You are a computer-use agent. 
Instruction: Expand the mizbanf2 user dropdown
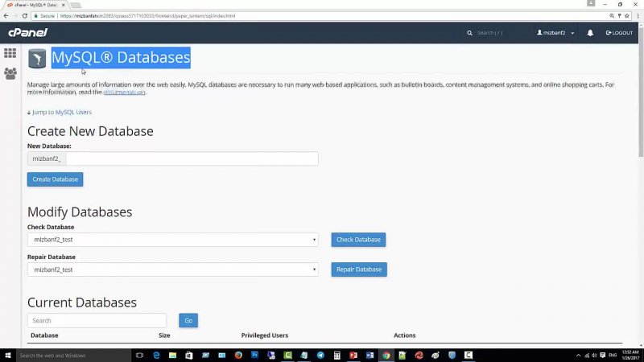pyautogui.click(x=556, y=33)
